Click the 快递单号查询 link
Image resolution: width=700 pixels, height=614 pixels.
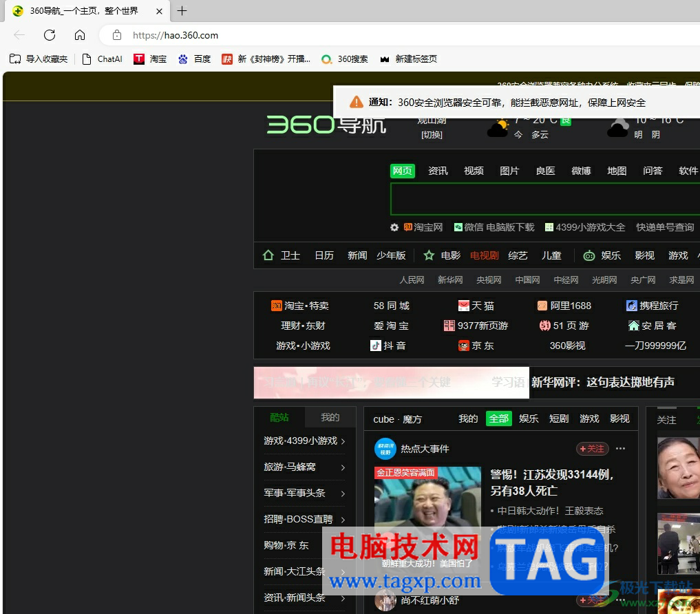click(665, 227)
